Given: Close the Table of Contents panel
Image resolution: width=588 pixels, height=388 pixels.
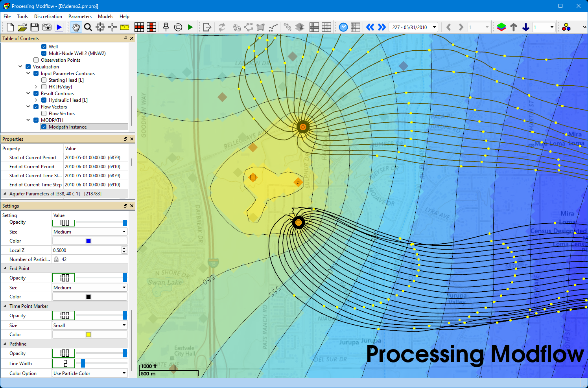Looking at the screenshot, I should point(132,39).
